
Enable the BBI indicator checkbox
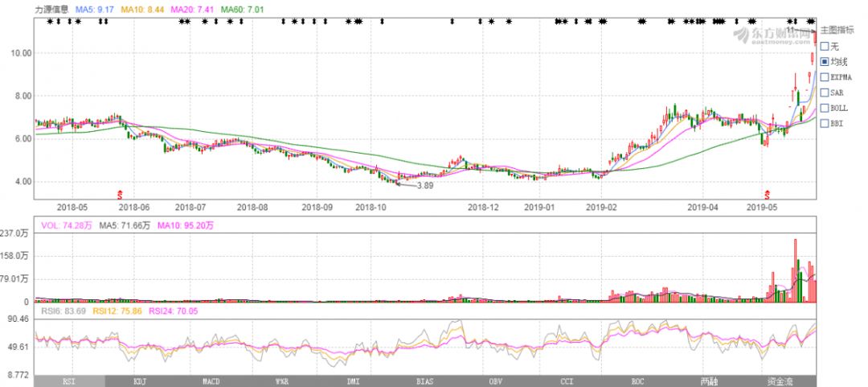click(825, 124)
